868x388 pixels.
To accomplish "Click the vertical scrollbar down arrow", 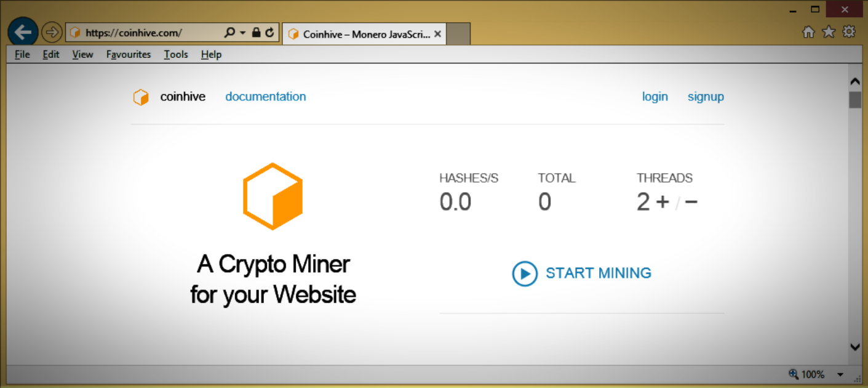I will point(855,347).
